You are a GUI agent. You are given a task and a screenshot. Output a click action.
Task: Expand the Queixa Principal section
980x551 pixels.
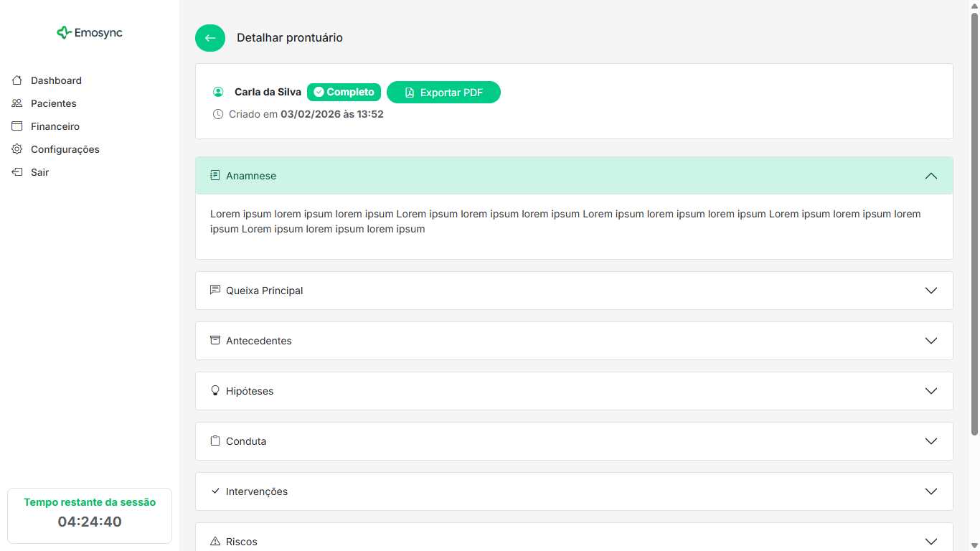(x=574, y=291)
